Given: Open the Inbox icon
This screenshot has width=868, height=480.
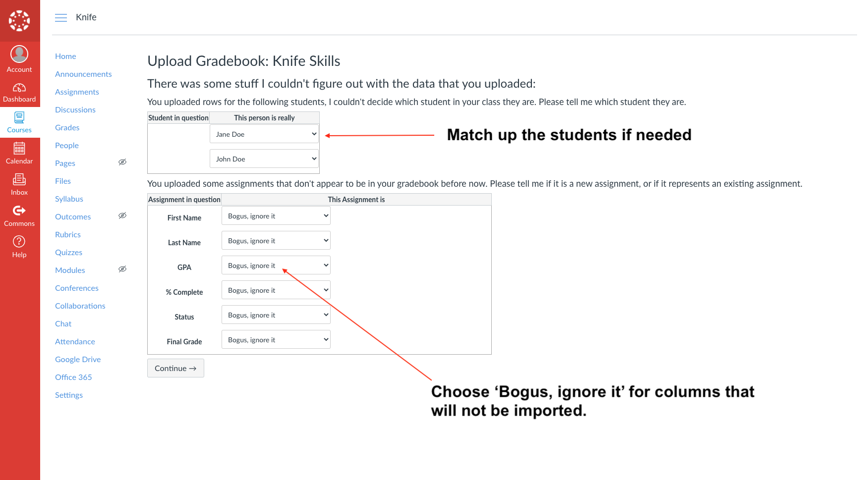Looking at the screenshot, I should point(19,179).
